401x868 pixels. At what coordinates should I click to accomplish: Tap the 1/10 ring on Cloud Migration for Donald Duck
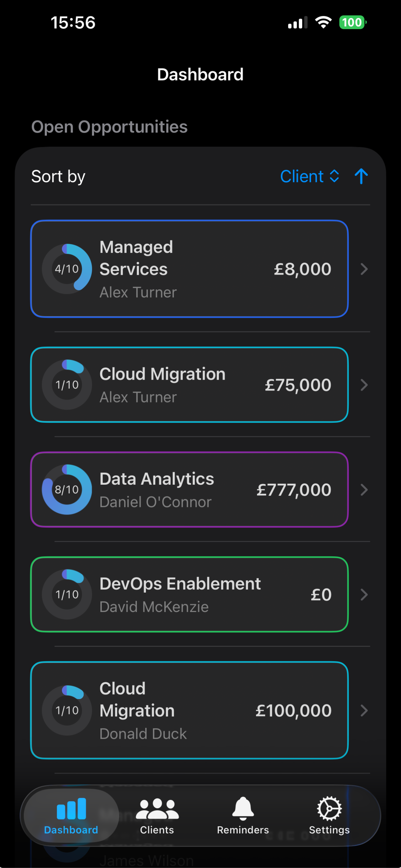[x=67, y=711]
